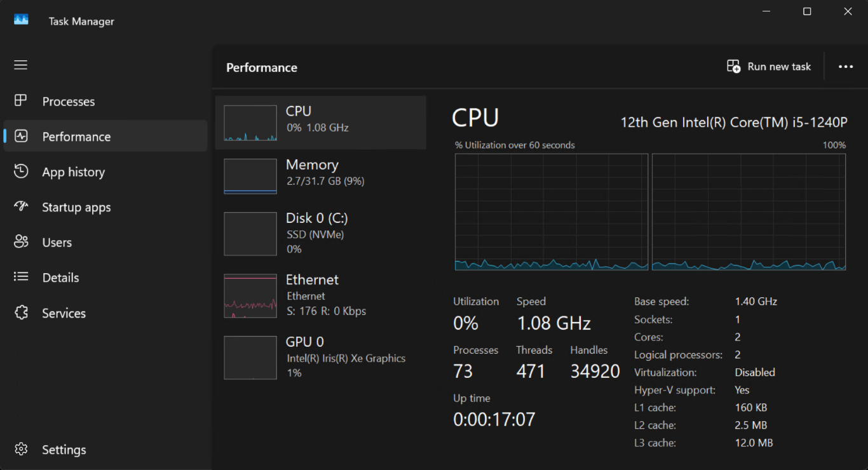The width and height of the screenshot is (868, 470).
Task: Open the three-dot more options menu
Action: tap(845, 67)
